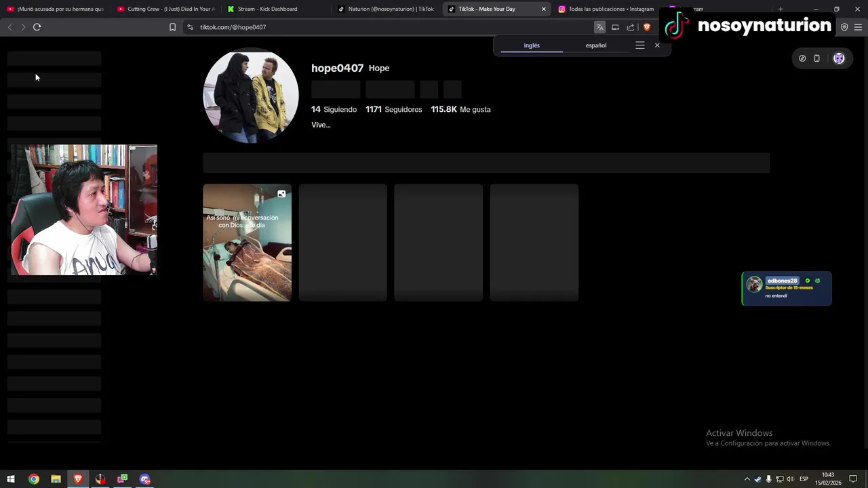
Task: Click Brave icon in taskbar
Action: 78,479
